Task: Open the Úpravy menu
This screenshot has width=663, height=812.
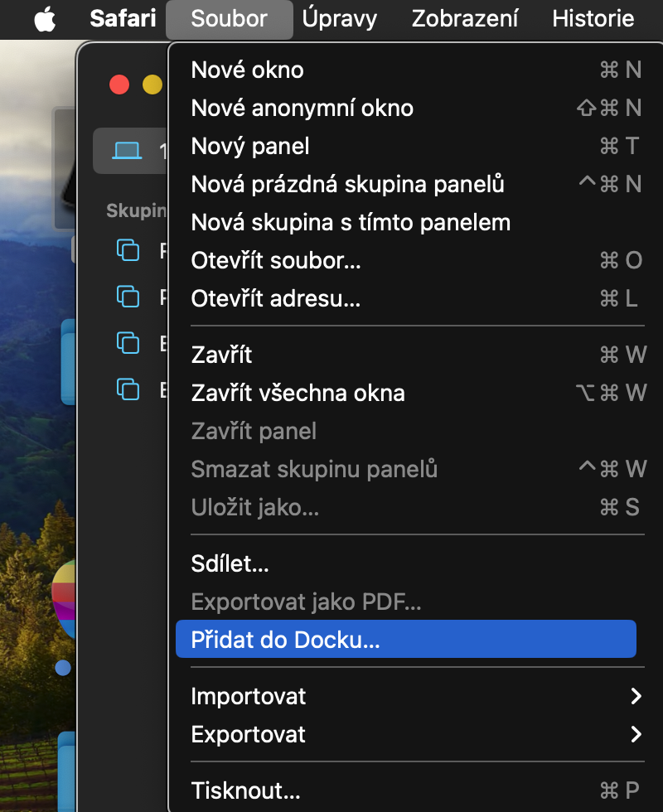Action: coord(339,18)
